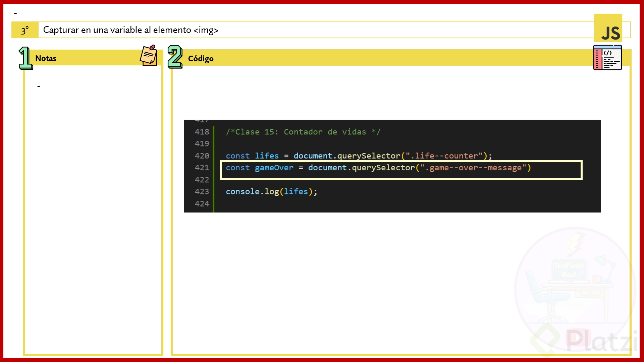Click the JS logo badge
Image resolution: width=644 pixels, height=362 pixels.
(x=608, y=28)
